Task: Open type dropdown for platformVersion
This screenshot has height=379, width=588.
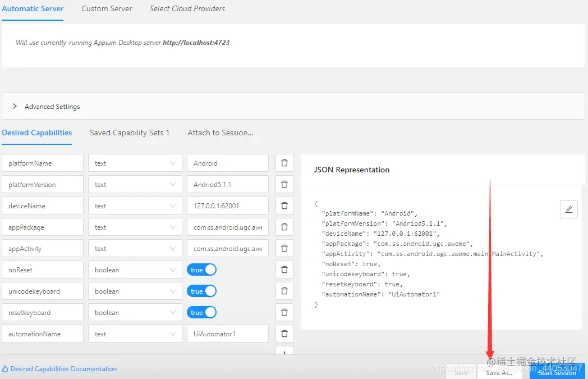Action: point(135,184)
